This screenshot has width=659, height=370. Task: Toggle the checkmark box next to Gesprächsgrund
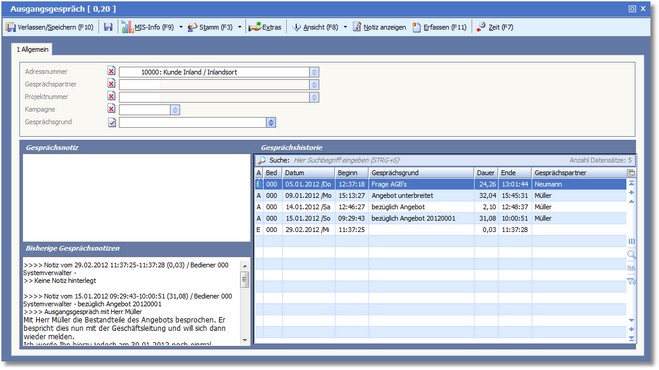coord(112,122)
